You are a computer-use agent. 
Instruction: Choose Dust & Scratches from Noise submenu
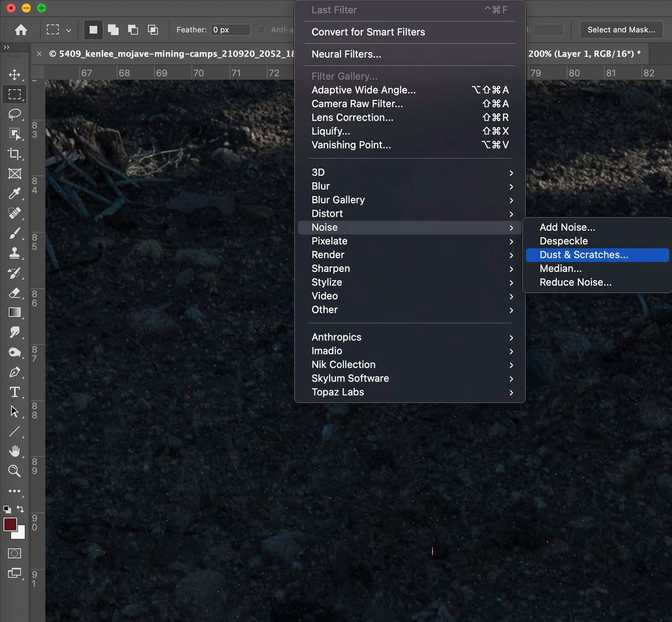(584, 255)
